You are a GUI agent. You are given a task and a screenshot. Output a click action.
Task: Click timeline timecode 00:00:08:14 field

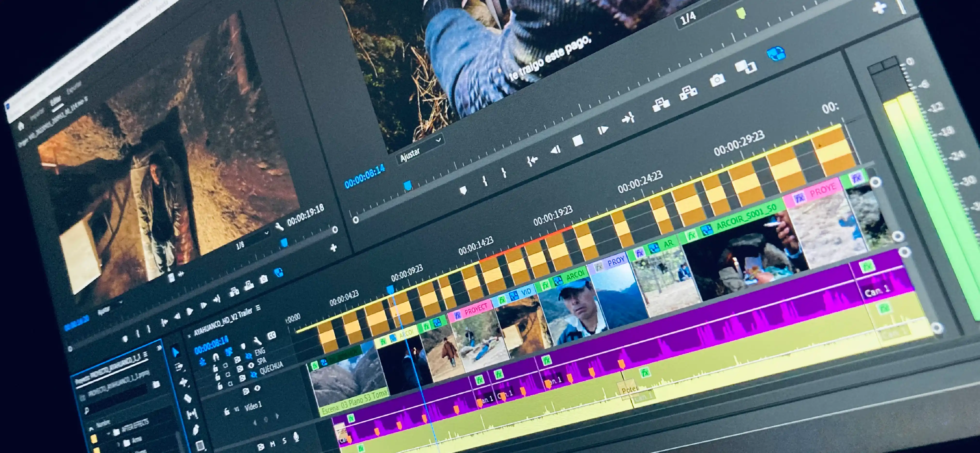click(x=211, y=345)
